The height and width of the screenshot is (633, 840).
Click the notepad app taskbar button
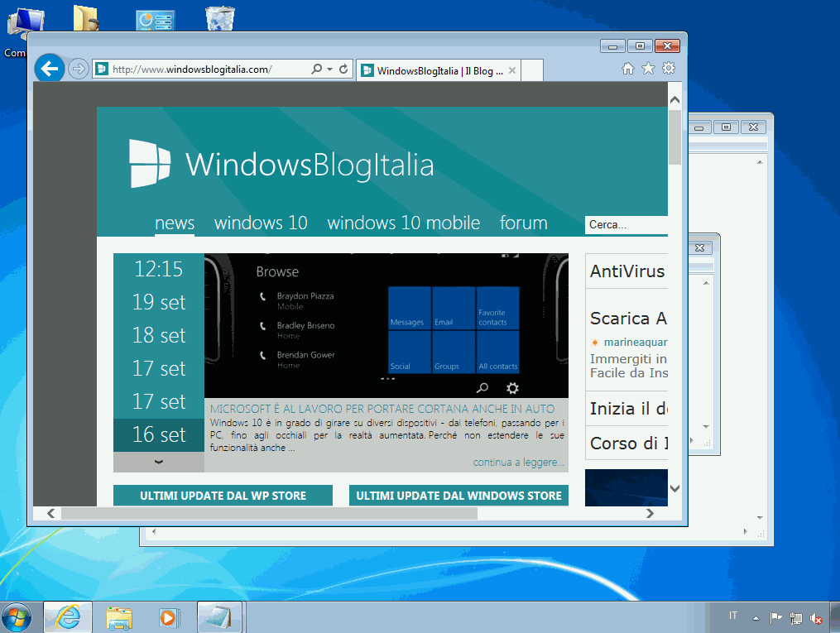pos(219,617)
